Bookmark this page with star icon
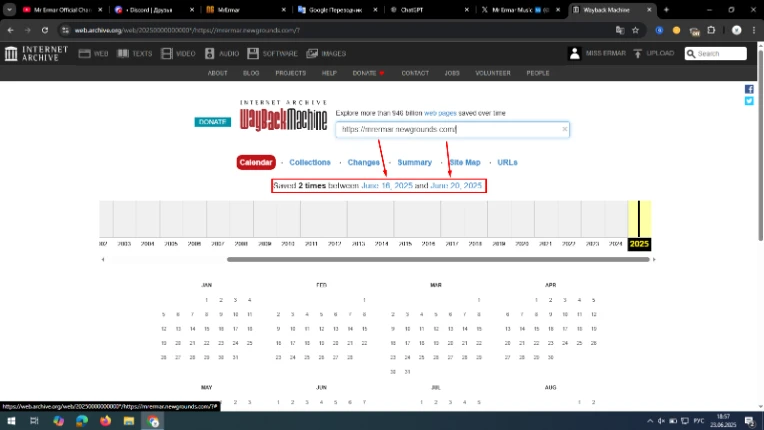The width and height of the screenshot is (764, 430). tap(635, 30)
